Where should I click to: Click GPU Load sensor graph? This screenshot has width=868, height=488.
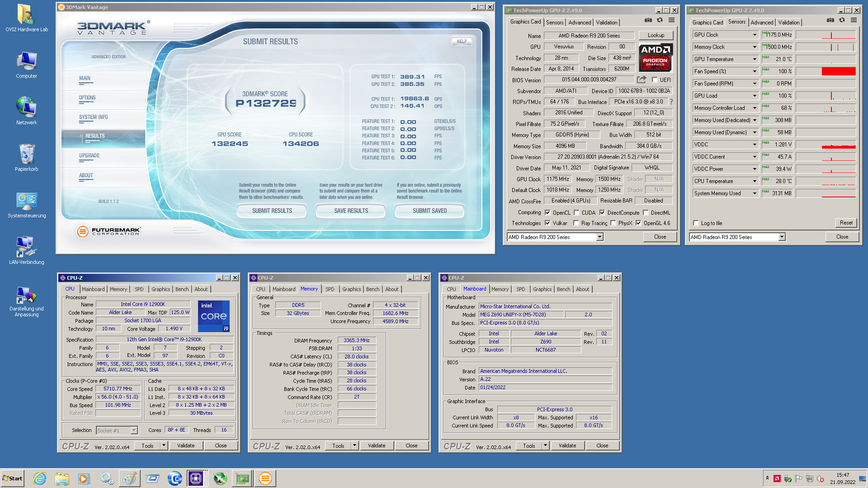point(826,96)
